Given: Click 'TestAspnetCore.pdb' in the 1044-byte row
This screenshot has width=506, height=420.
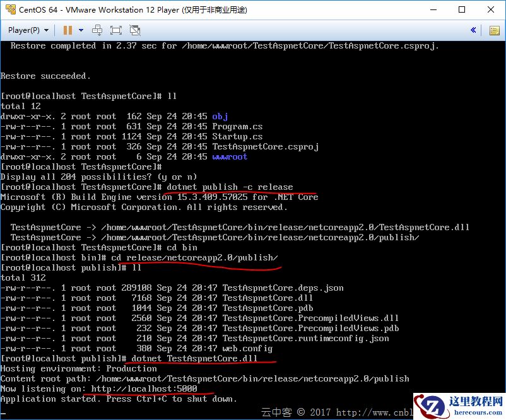Looking at the screenshot, I should point(268,308).
